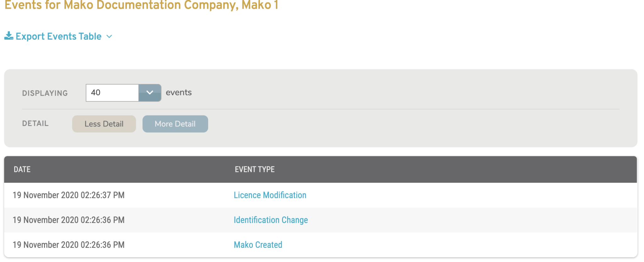The height and width of the screenshot is (262, 644).
Task: Expand the Export Events Table export format options
Action: pos(109,36)
